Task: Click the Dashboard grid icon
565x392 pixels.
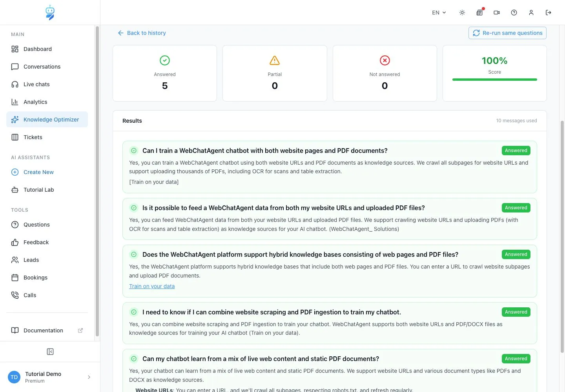Action: click(15, 49)
